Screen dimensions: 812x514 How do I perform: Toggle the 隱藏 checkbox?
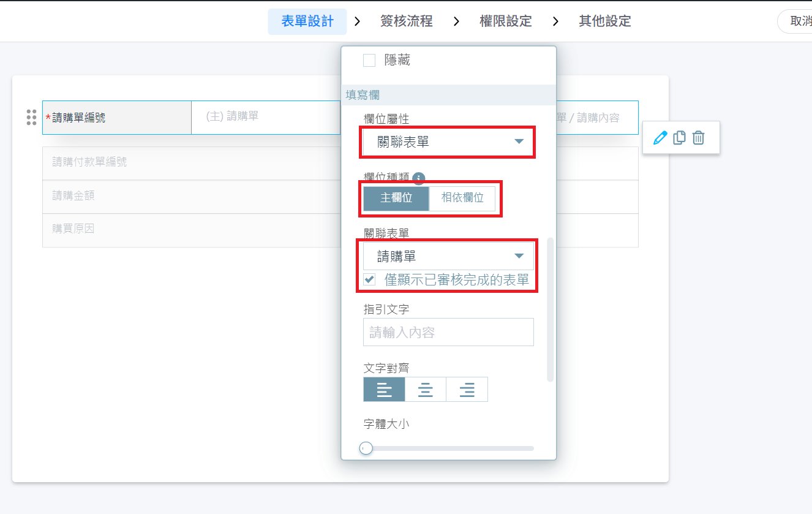[369, 60]
